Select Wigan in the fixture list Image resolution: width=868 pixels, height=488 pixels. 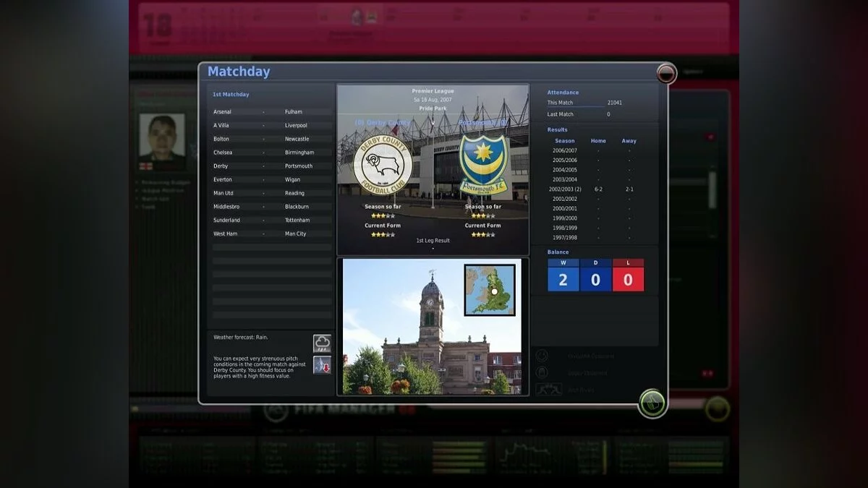pos(294,179)
